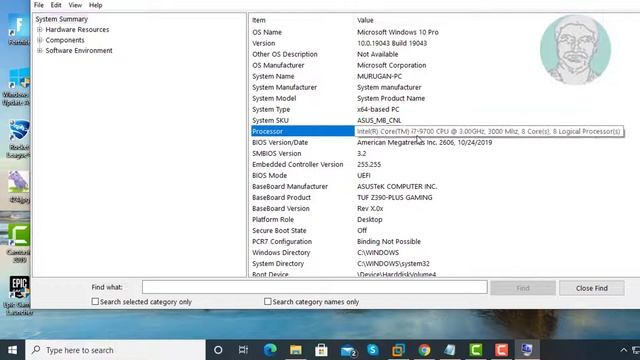The image size is (640, 360).
Task: Open the Help menu
Action: 96,5
